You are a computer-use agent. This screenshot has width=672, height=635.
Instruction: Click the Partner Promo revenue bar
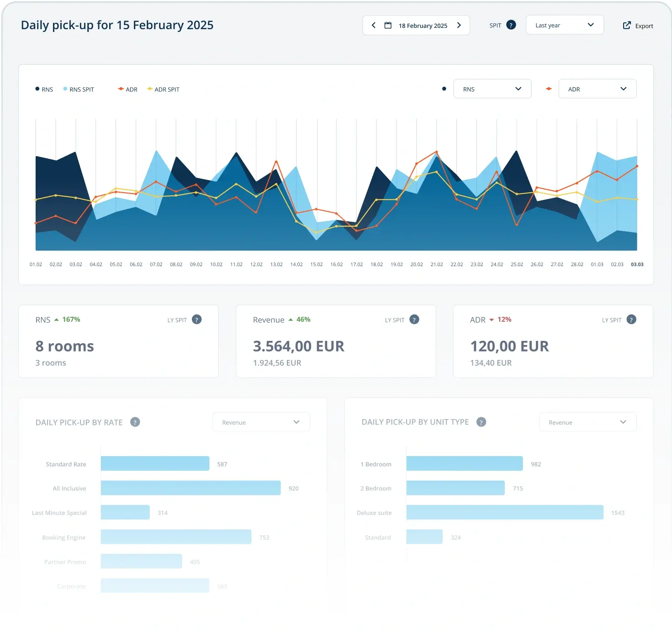pos(141,561)
